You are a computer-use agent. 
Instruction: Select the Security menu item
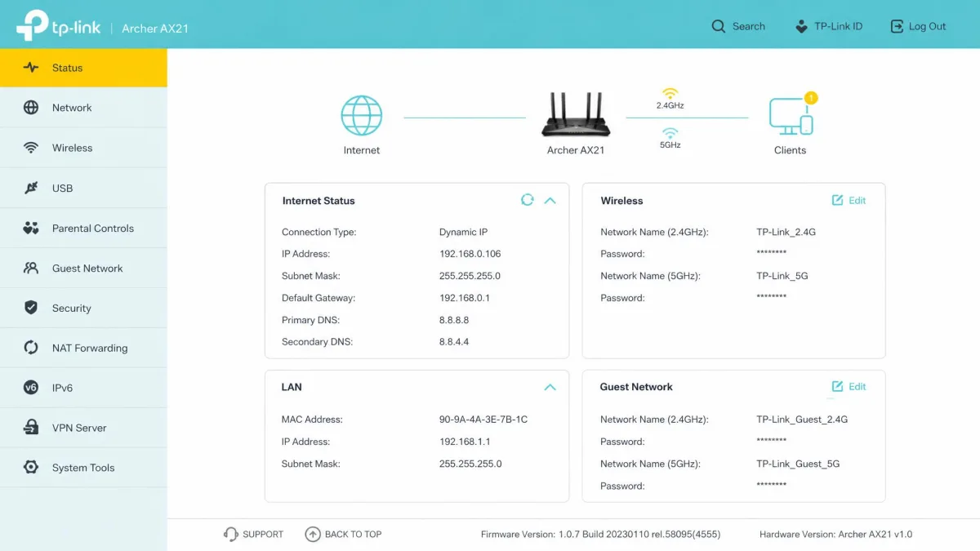coord(83,308)
